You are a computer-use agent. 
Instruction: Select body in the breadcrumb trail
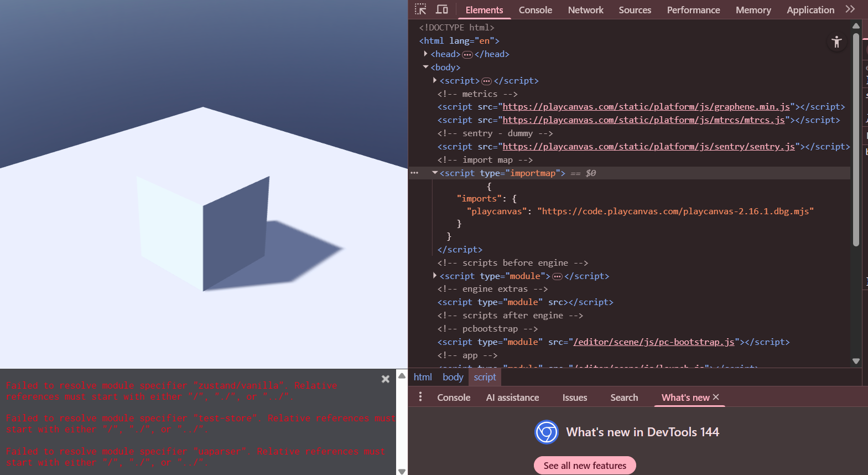pos(453,377)
